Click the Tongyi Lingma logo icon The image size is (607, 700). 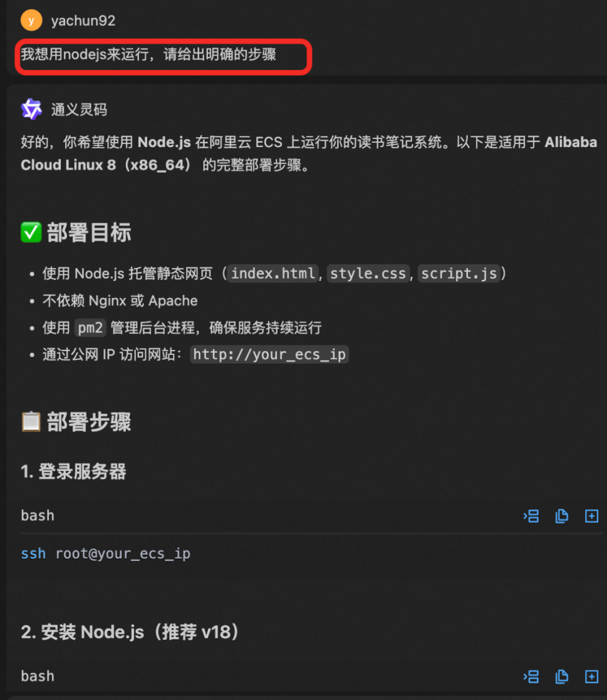(x=31, y=110)
